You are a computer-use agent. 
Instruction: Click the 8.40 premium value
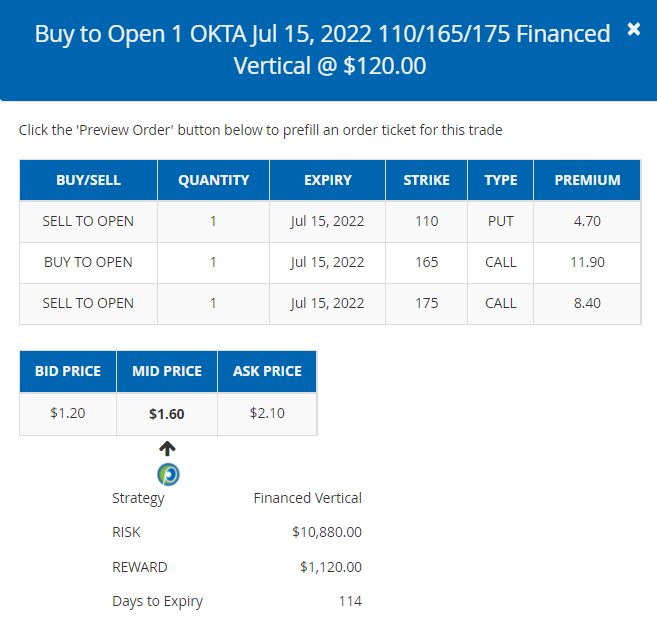[x=587, y=303]
